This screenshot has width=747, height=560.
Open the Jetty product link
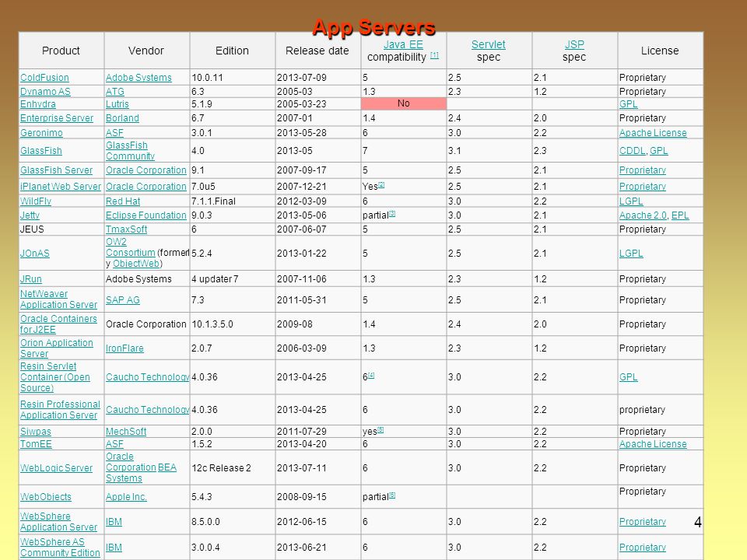(x=30, y=215)
